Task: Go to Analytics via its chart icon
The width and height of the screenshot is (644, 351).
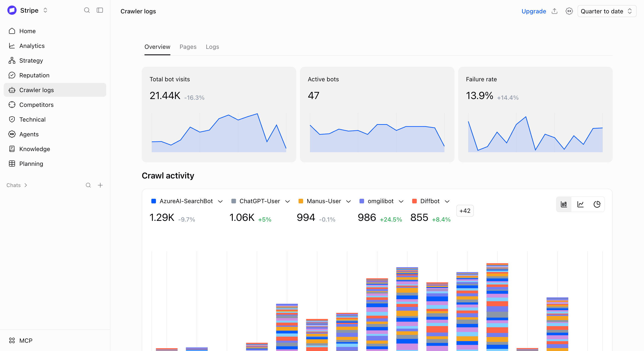Action: (12, 46)
